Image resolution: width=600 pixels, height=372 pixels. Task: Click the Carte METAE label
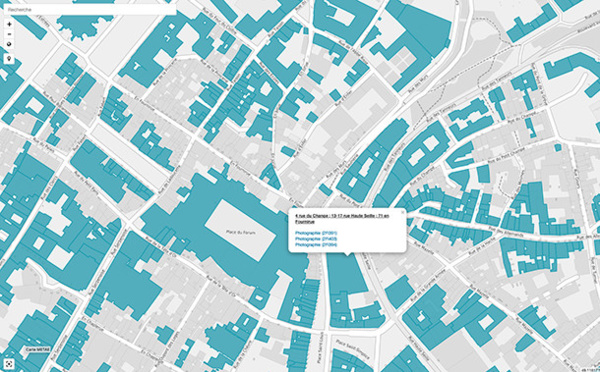pos(38,349)
